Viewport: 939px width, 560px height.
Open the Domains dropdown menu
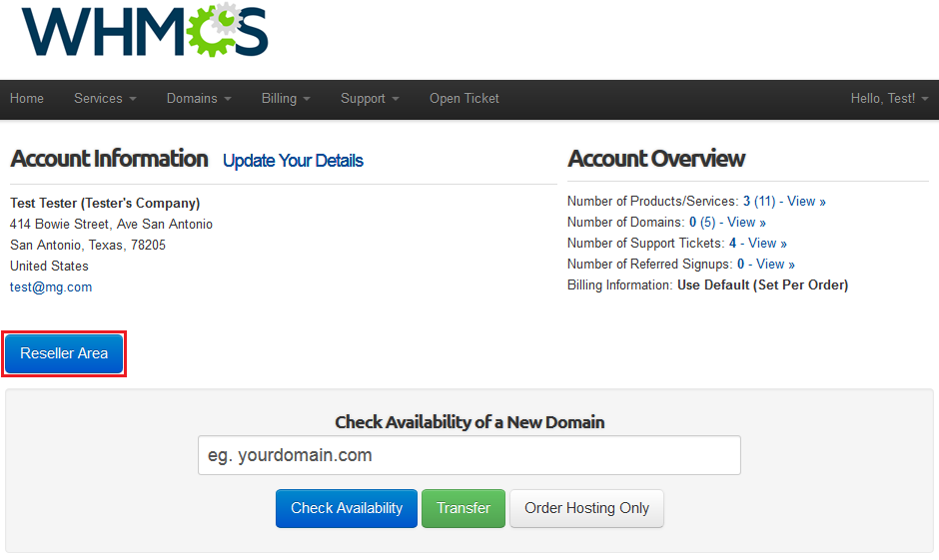pos(199,99)
